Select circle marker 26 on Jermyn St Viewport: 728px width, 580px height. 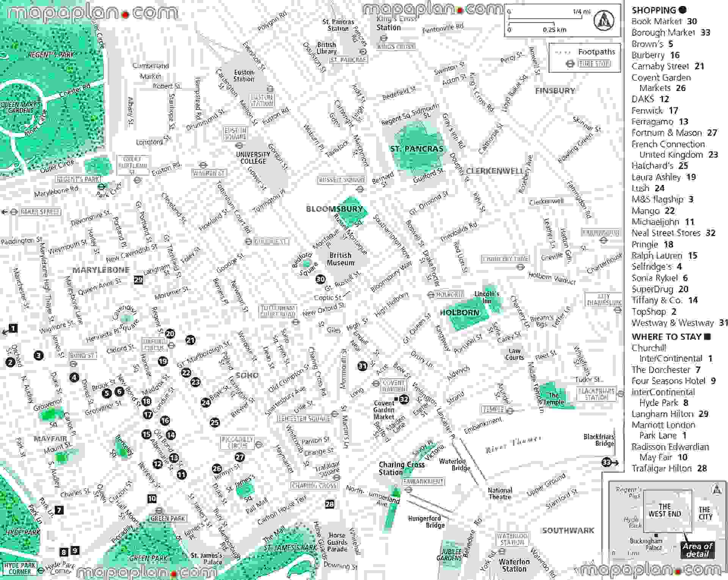pyautogui.click(x=217, y=469)
